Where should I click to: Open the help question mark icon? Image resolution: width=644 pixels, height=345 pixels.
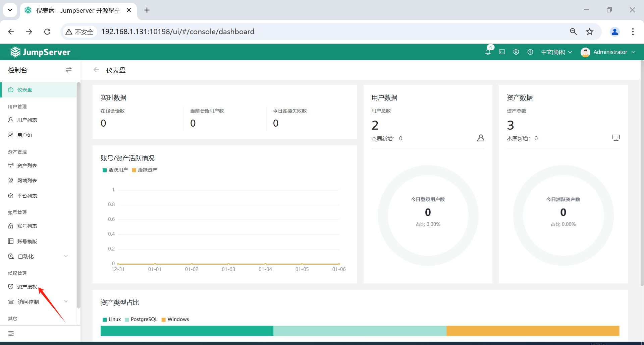pyautogui.click(x=530, y=52)
